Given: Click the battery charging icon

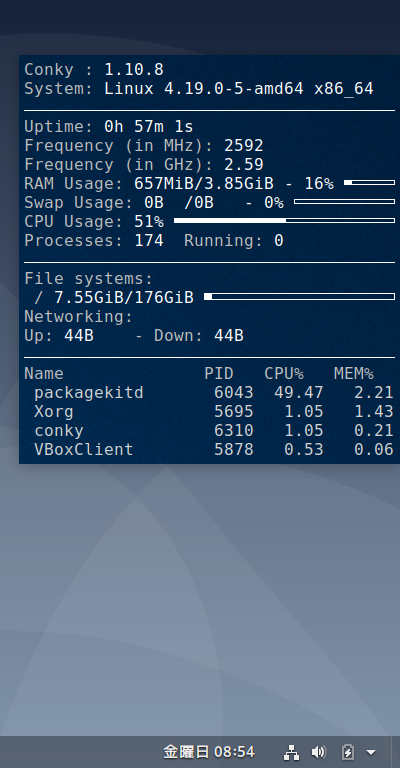Looking at the screenshot, I should tap(347, 752).
